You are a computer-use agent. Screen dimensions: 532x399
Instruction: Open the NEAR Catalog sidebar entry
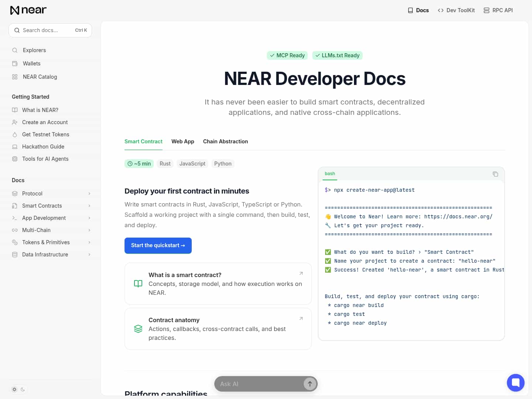tap(40, 77)
